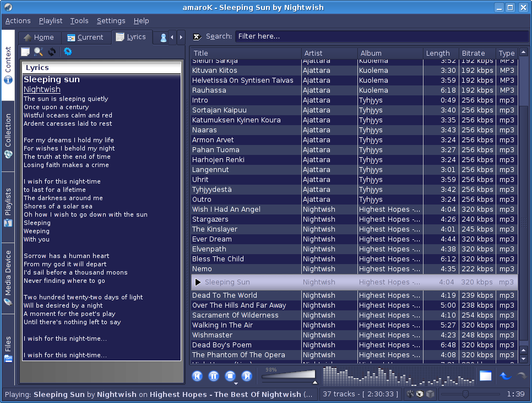Pause the playing track

pyautogui.click(x=214, y=376)
